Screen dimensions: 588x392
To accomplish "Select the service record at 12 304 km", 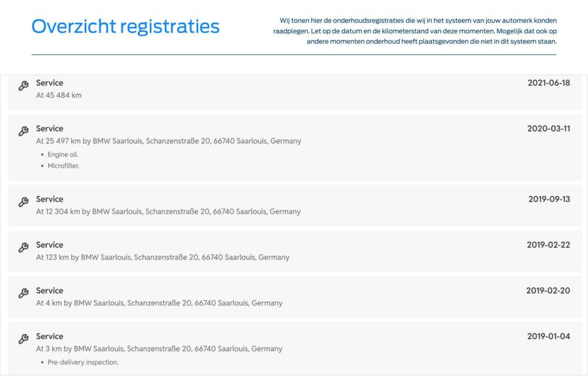I will coord(295,206).
